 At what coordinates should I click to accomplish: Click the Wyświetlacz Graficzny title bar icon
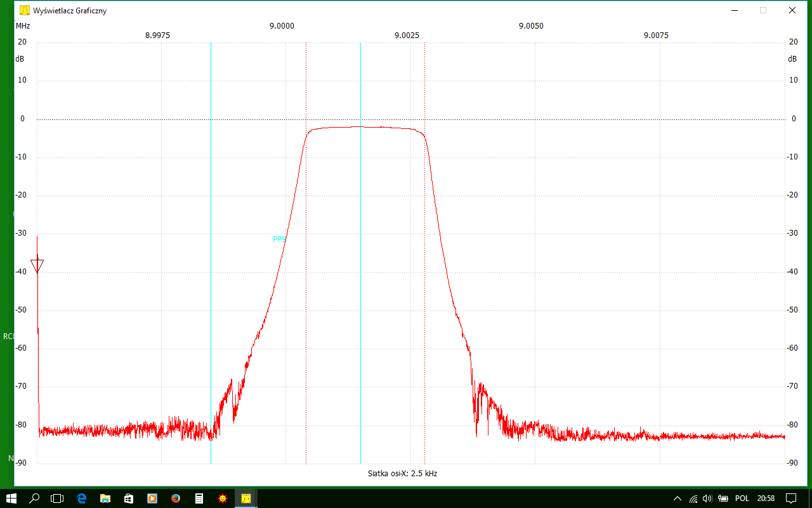tap(25, 10)
